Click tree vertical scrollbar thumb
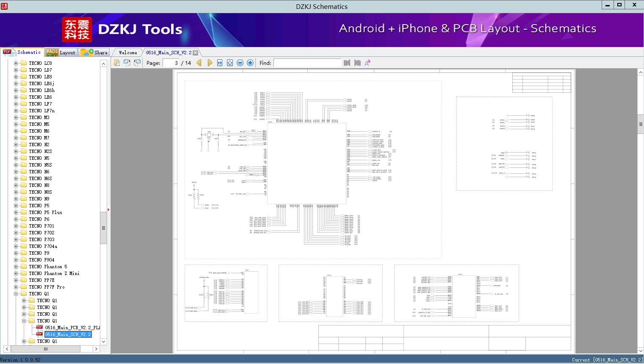Screen dimensions: 644x364 (103, 228)
